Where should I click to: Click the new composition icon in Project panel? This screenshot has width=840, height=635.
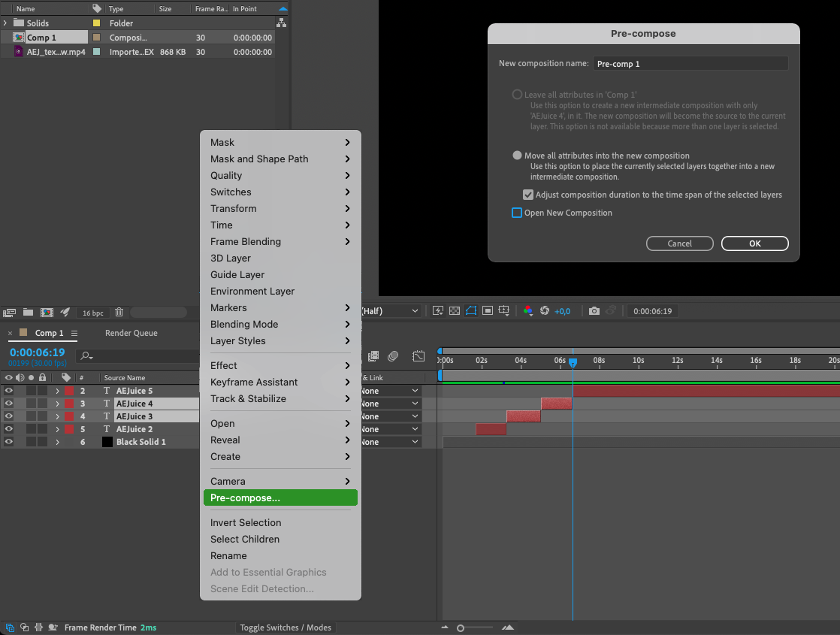pos(47,312)
